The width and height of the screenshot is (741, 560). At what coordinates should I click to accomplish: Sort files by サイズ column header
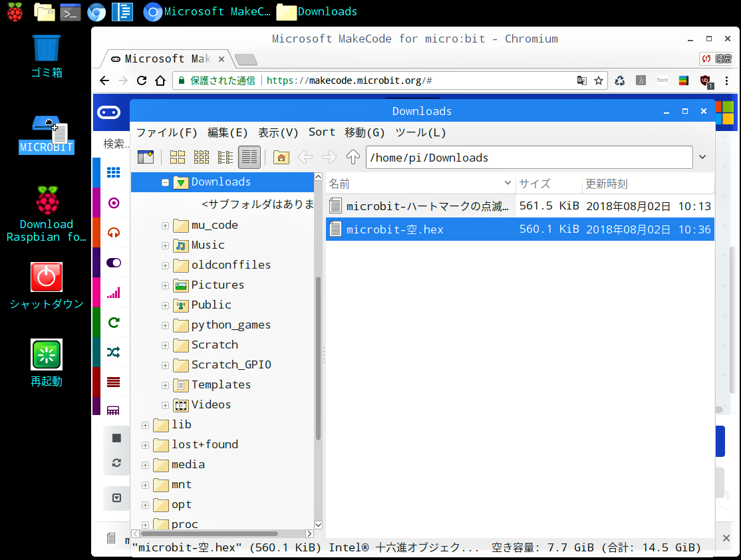click(549, 184)
